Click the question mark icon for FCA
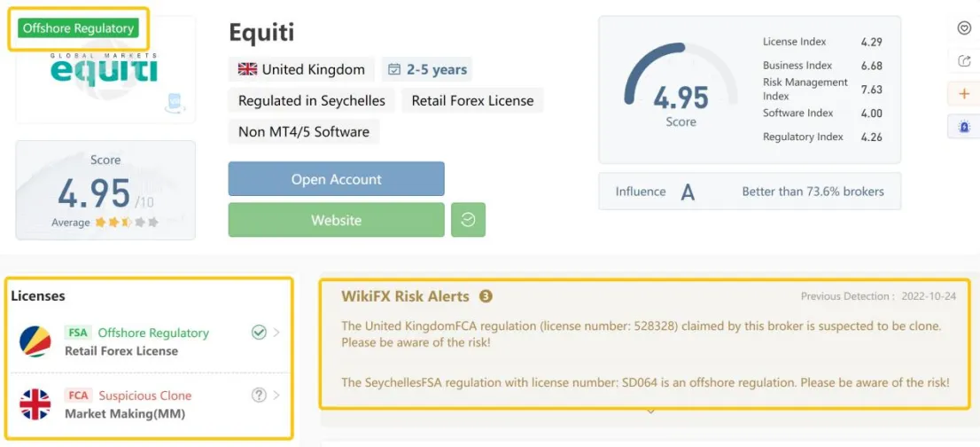Image resolution: width=980 pixels, height=447 pixels. tap(259, 395)
